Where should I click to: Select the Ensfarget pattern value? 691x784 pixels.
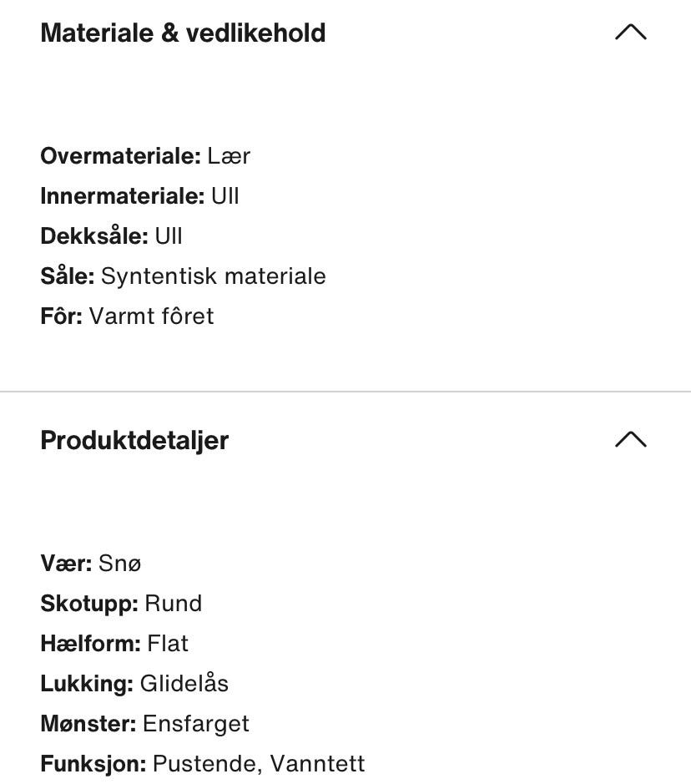[196, 724]
